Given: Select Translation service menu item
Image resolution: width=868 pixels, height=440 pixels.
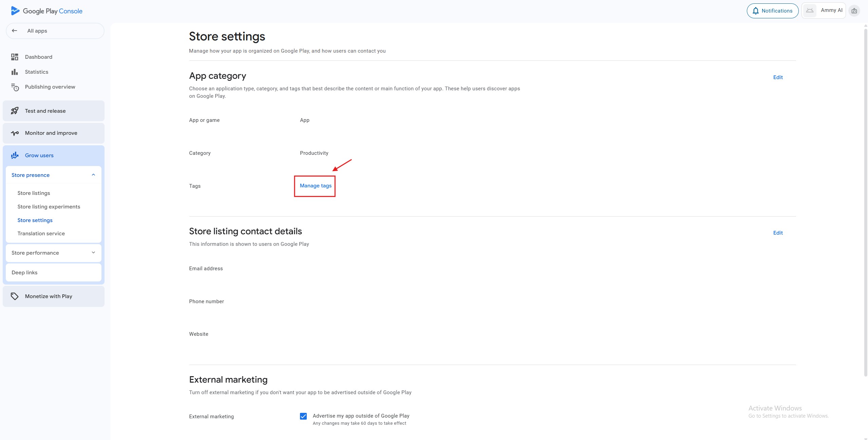Looking at the screenshot, I should coord(41,234).
